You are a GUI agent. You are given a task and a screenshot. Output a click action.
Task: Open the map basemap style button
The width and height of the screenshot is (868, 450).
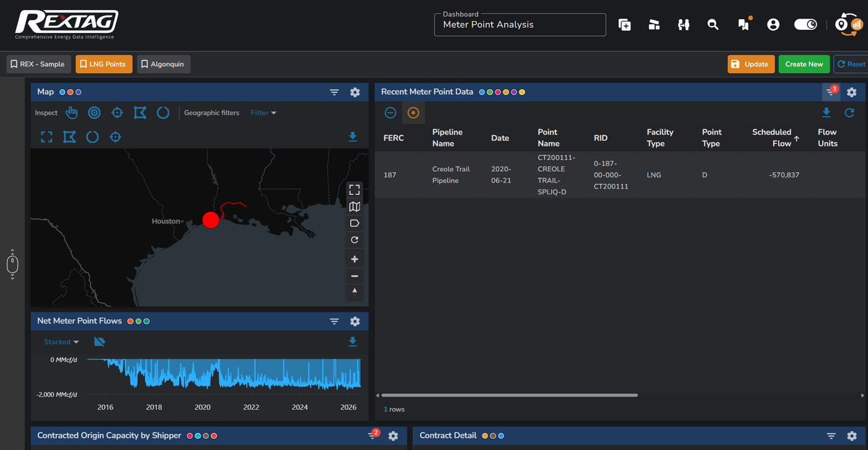355,206
